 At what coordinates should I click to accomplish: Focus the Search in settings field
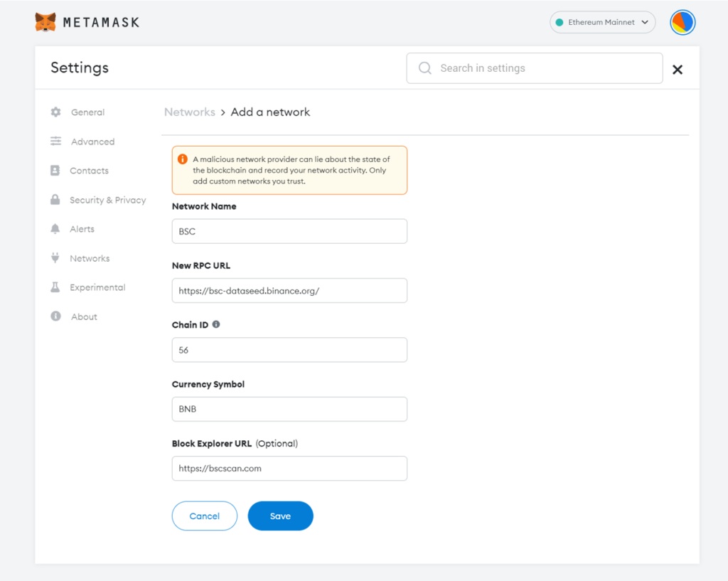tap(535, 68)
